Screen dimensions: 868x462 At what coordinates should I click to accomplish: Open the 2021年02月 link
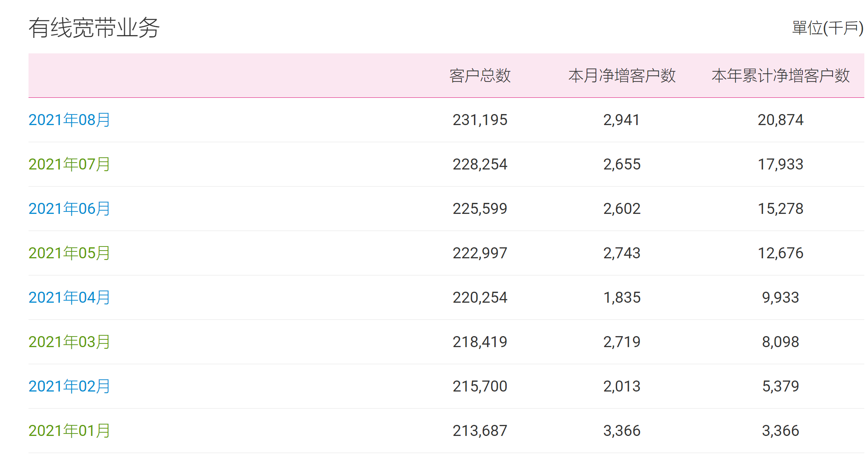click(x=69, y=386)
